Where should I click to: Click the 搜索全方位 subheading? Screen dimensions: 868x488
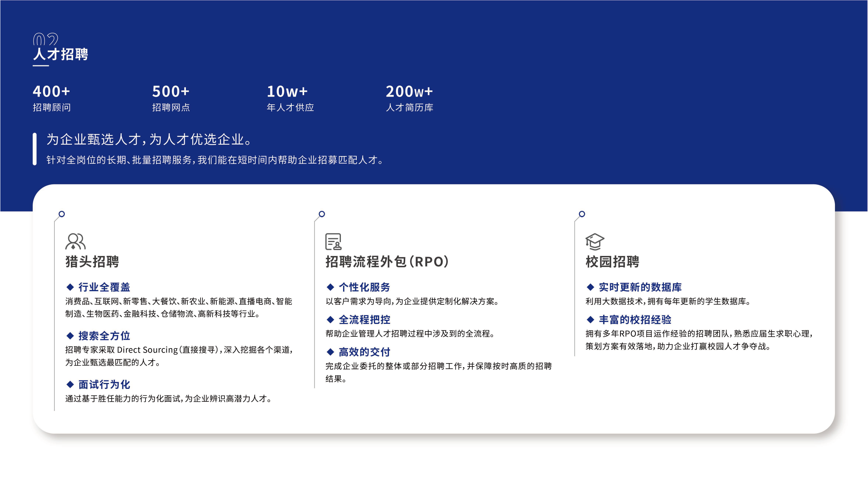click(104, 336)
